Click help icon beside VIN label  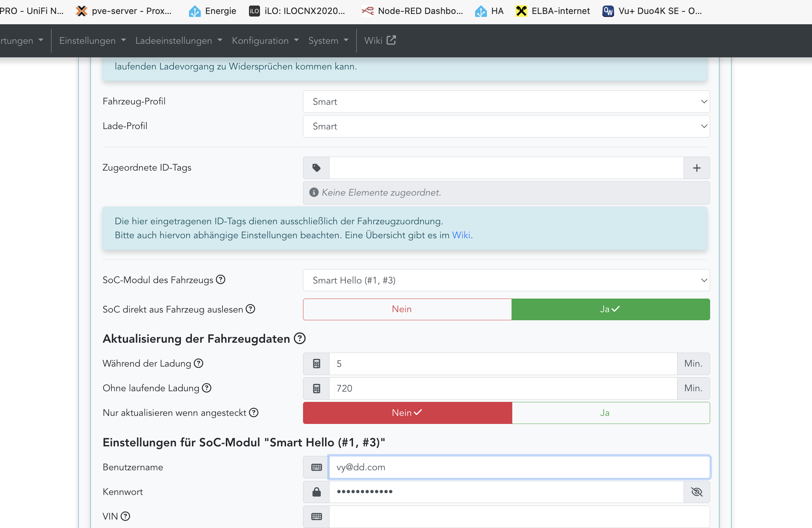[125, 516]
